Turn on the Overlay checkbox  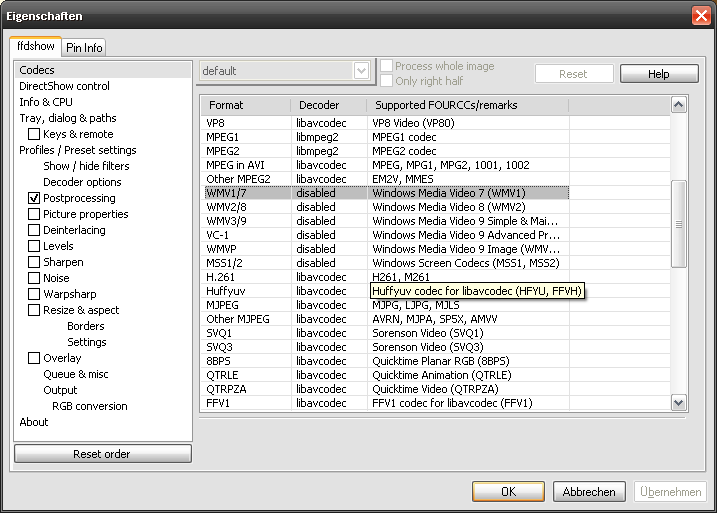(34, 358)
